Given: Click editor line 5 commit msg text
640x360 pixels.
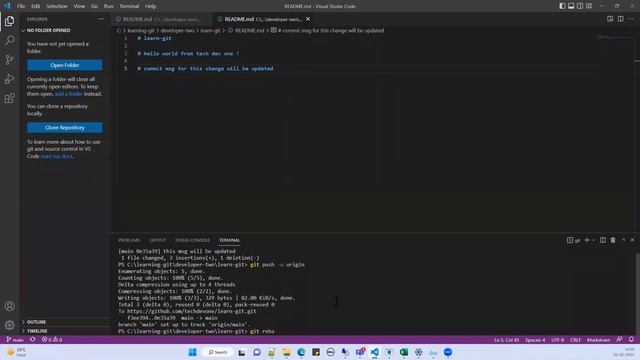Looking at the screenshot, I should tap(205, 69).
